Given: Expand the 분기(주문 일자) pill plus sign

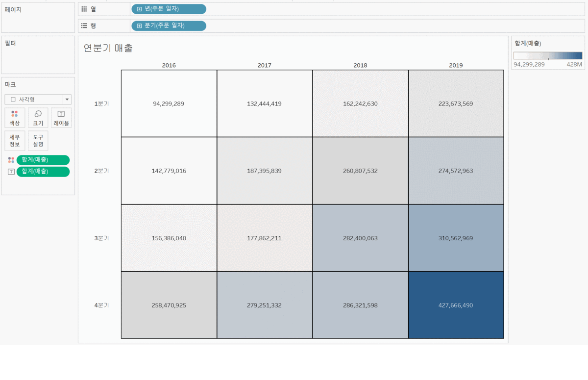Looking at the screenshot, I should [x=140, y=25].
